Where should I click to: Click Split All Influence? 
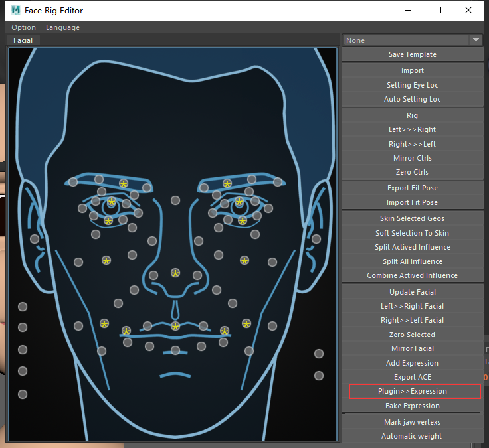coord(413,261)
